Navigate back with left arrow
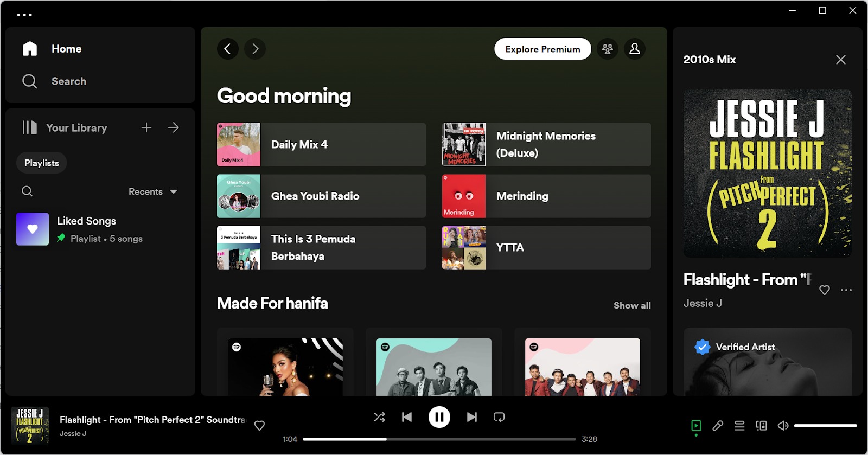868x455 pixels. click(228, 49)
